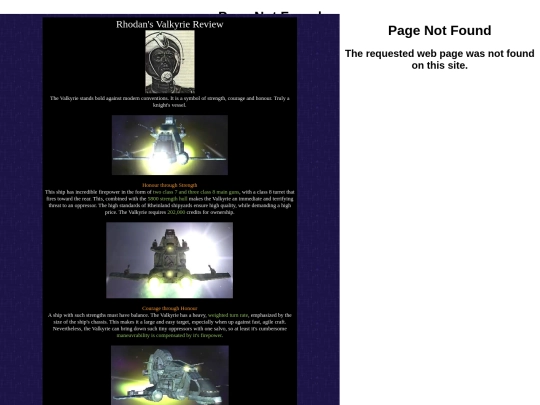
Task: Click the green '5800 strength hull' text
Action: tap(167, 199)
